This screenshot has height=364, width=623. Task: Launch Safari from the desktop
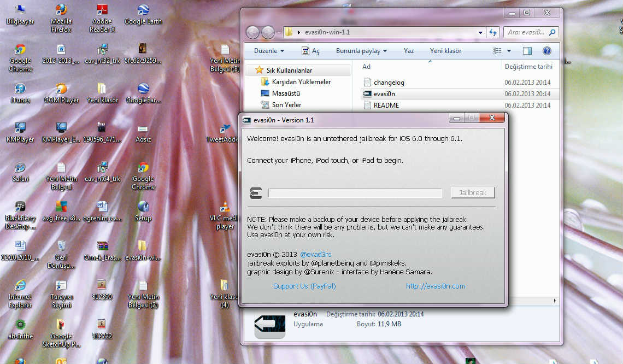click(20, 172)
